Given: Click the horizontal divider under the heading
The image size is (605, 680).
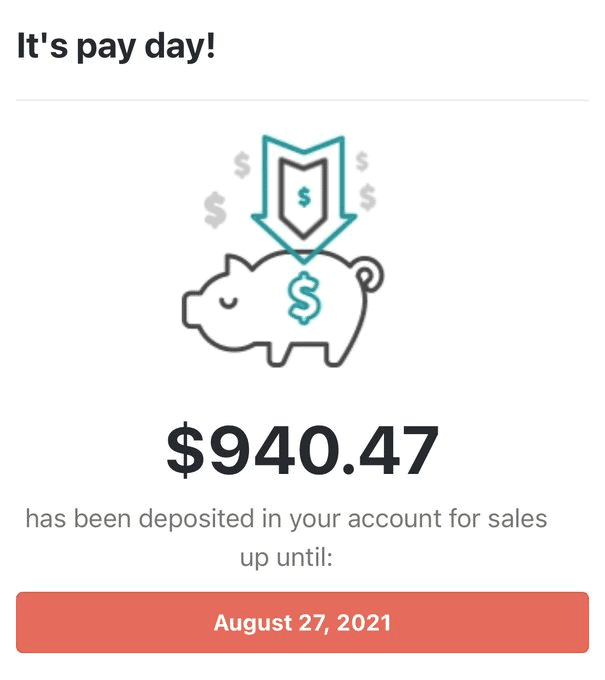Looking at the screenshot, I should pos(302,100).
